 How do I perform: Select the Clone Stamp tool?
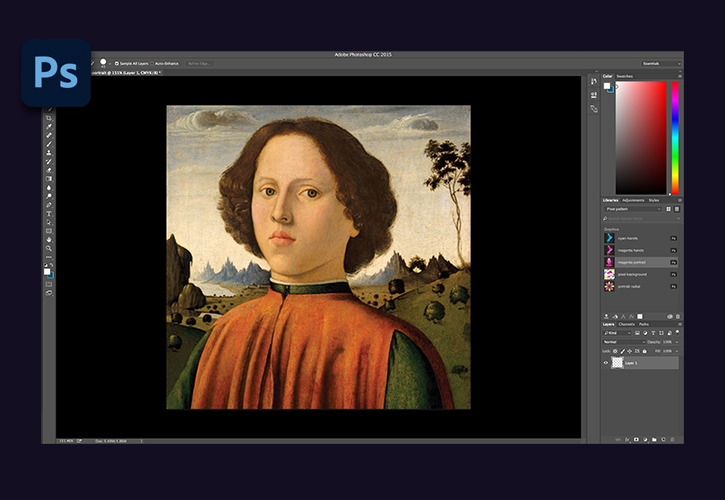(x=49, y=153)
